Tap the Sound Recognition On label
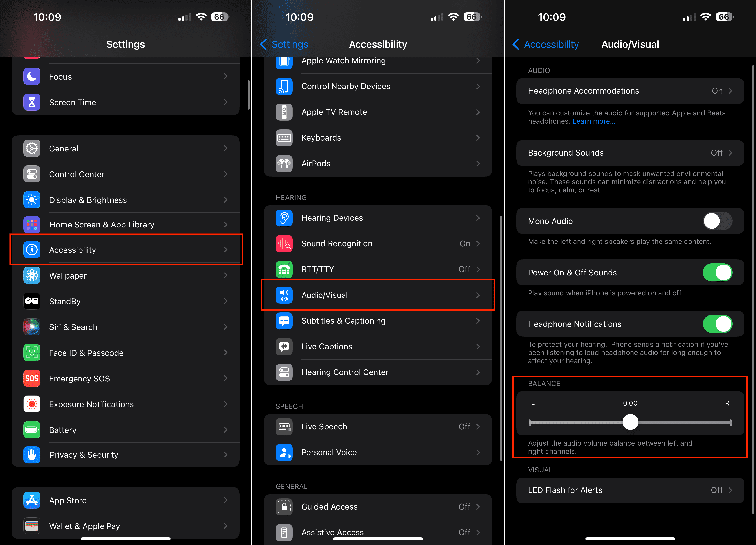Screen dimensions: 756x545 click(465, 243)
